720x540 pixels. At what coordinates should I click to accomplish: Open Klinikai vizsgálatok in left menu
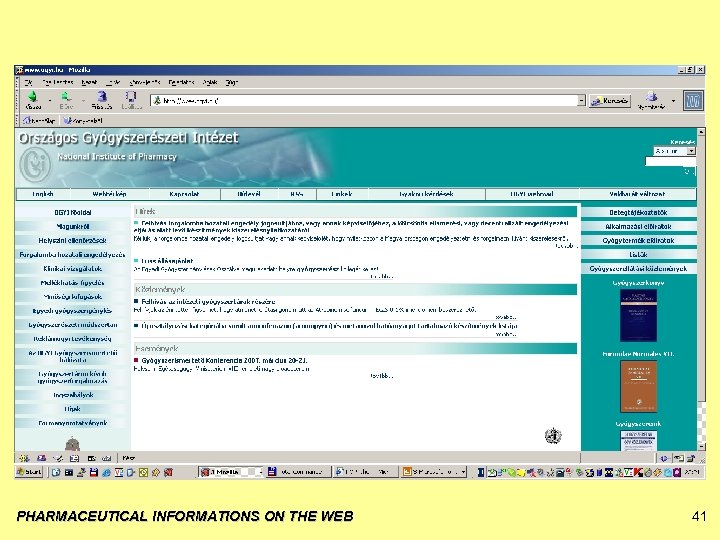coord(73,269)
